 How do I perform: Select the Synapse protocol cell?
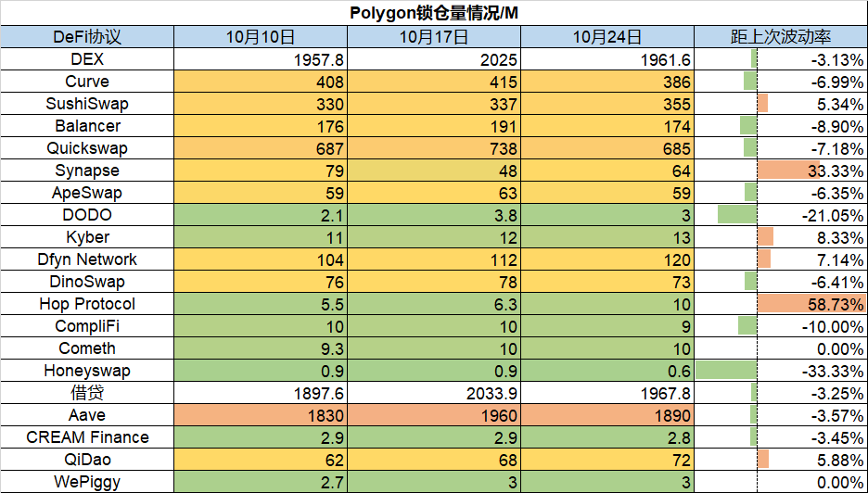(x=87, y=171)
